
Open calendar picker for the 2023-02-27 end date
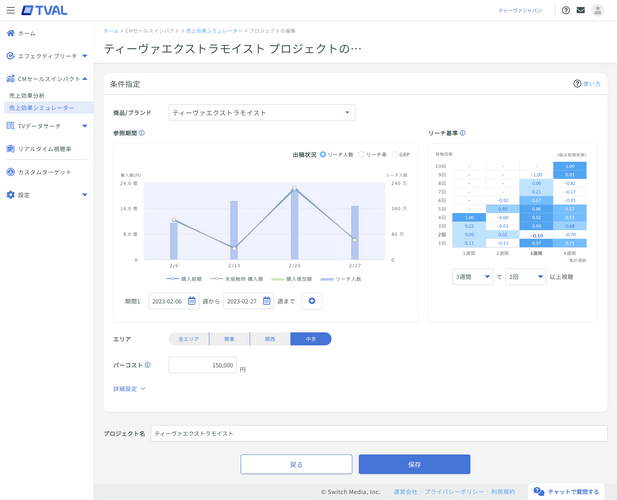point(266,301)
